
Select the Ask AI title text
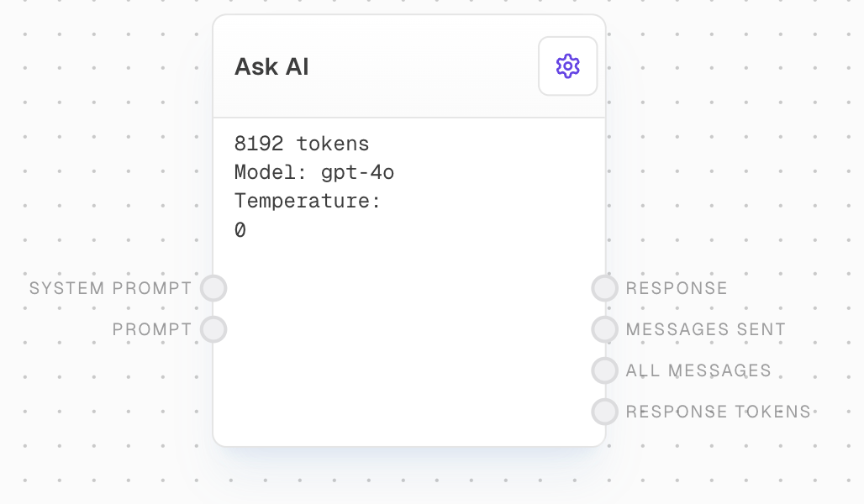pyautogui.click(x=271, y=66)
